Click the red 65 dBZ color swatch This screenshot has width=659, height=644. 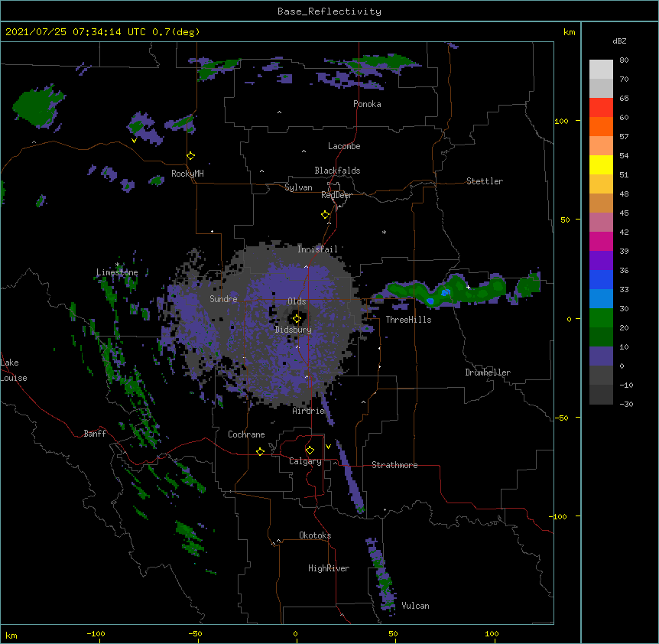601,107
